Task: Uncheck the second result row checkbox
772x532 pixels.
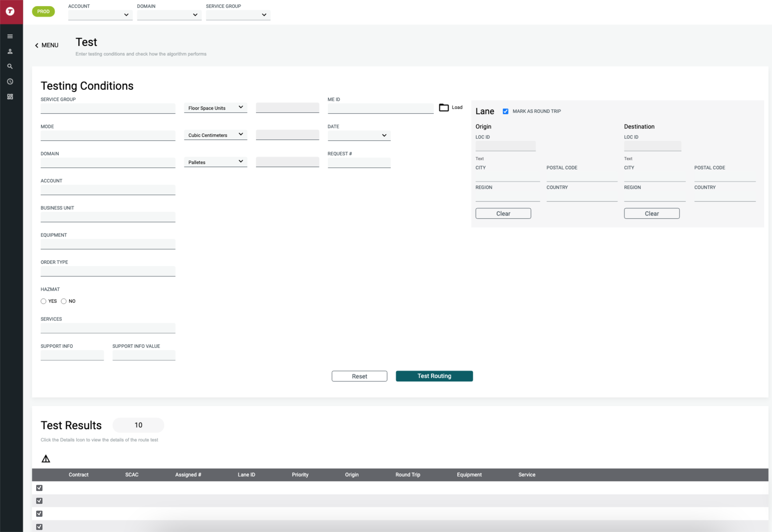Action: pyautogui.click(x=39, y=501)
